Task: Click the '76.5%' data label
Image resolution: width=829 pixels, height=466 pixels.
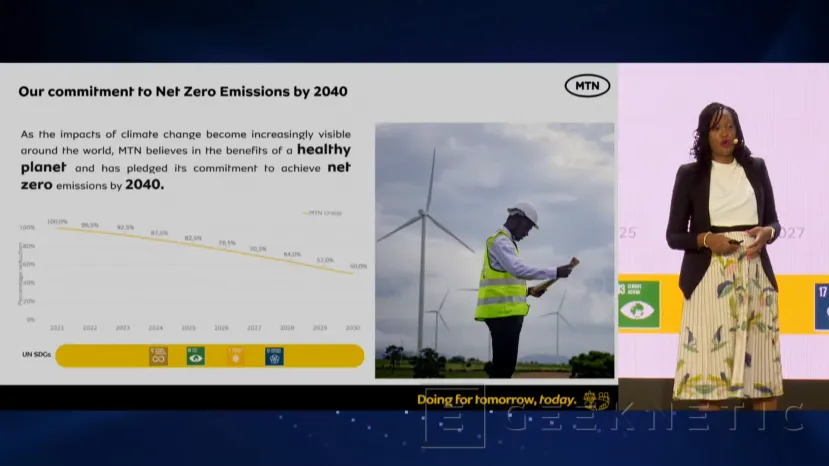Action: point(227,243)
